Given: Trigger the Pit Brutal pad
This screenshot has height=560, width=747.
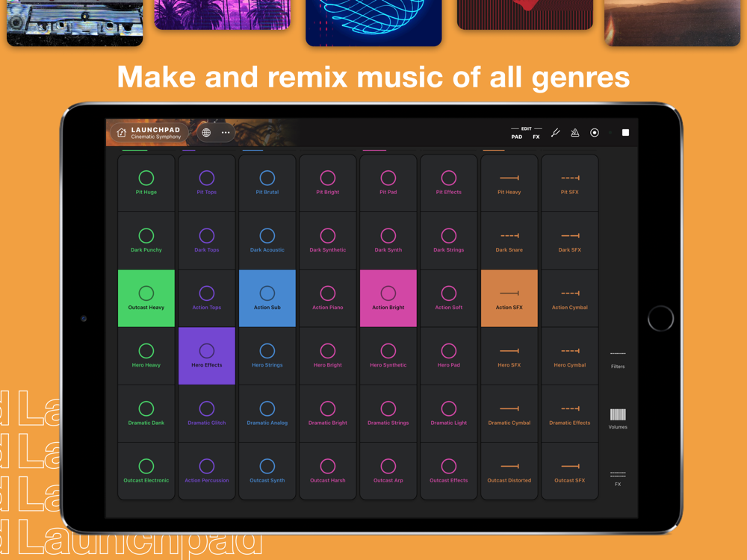Looking at the screenshot, I should click(x=267, y=183).
